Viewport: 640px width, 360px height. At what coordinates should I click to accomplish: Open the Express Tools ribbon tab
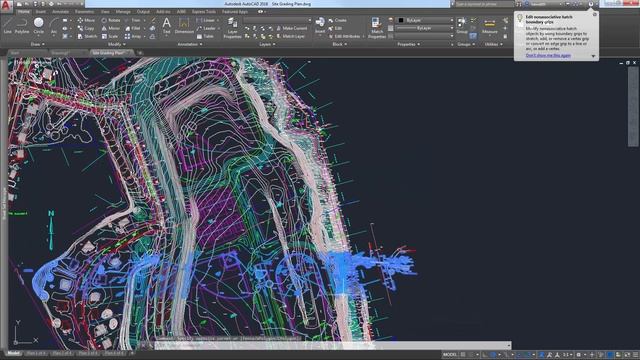coord(204,12)
